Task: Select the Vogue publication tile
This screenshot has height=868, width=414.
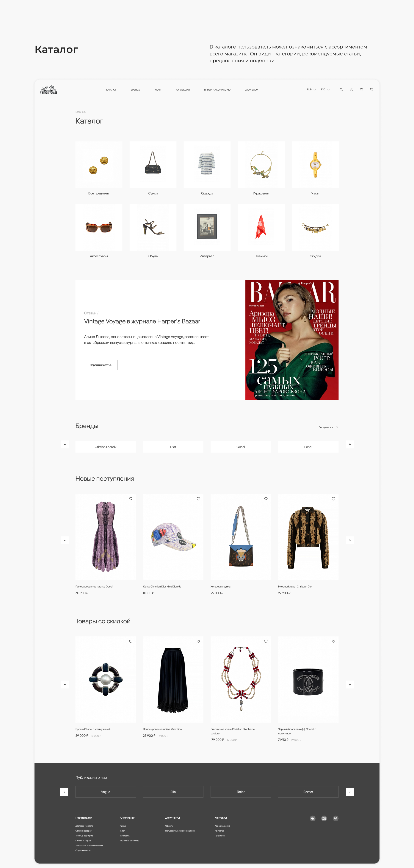Action: coord(106,792)
